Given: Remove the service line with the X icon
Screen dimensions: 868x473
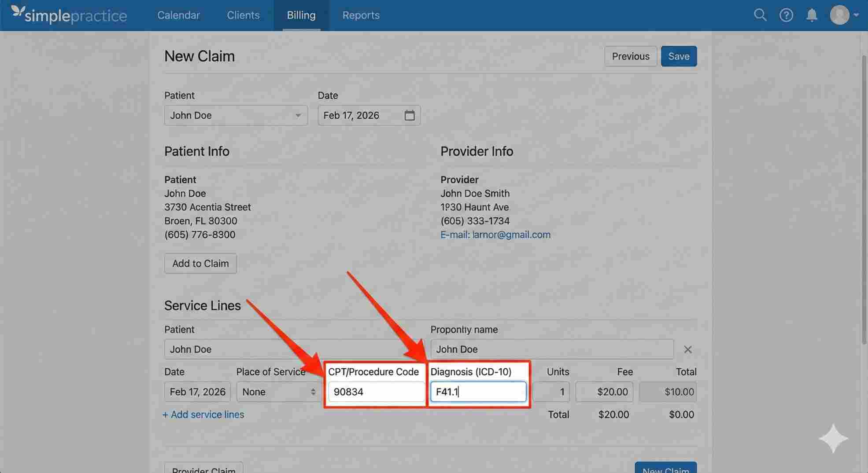Looking at the screenshot, I should point(687,349).
